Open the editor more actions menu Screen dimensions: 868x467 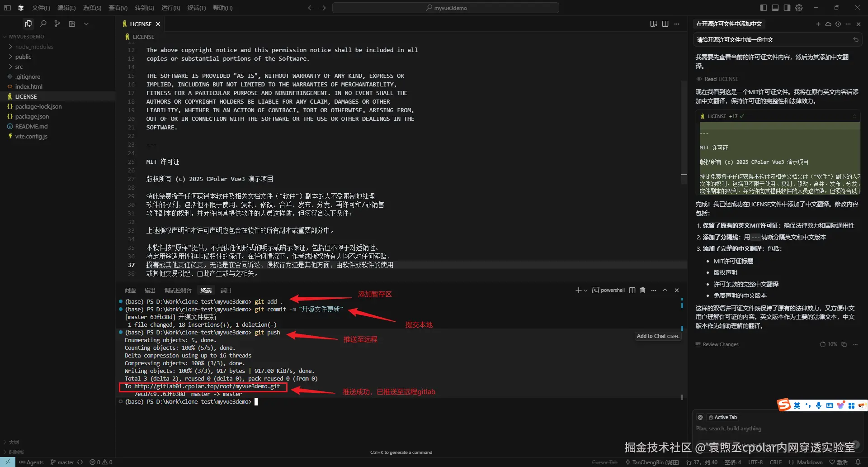pos(677,24)
